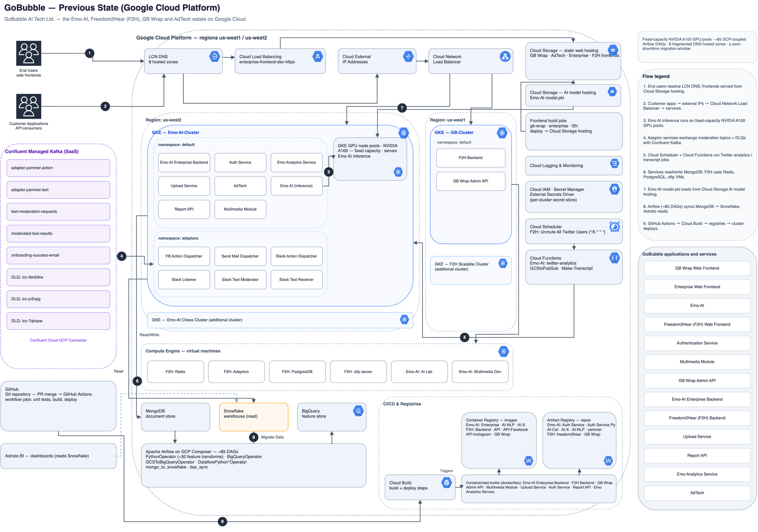Select the Snowflake warehouse box
Viewport: 758px width, 532px height.
click(253, 417)
